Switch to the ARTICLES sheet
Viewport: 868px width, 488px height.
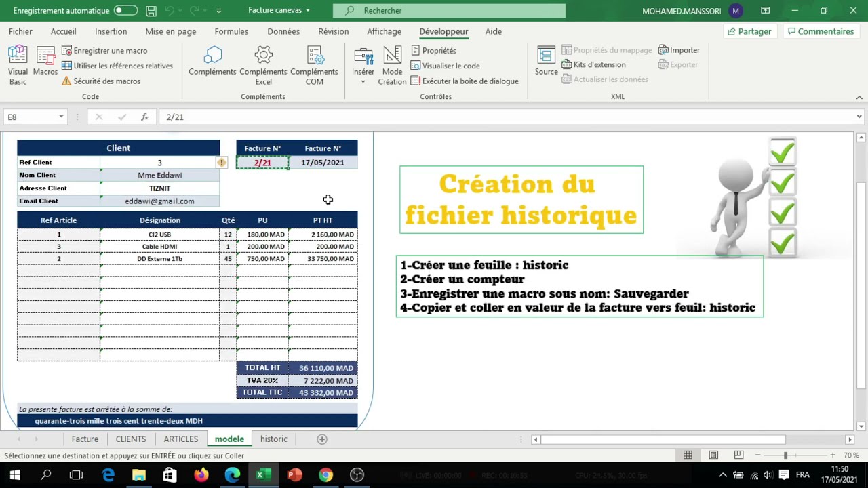point(180,439)
